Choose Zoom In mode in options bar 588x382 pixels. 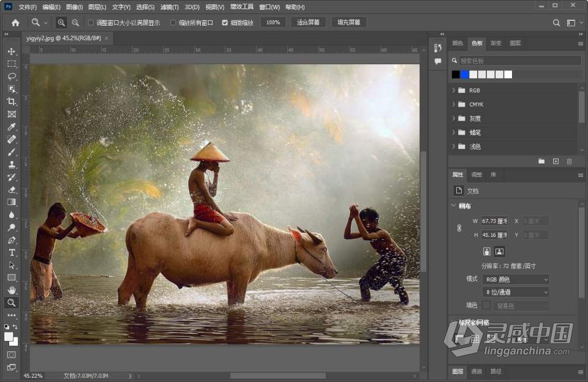[x=61, y=23]
